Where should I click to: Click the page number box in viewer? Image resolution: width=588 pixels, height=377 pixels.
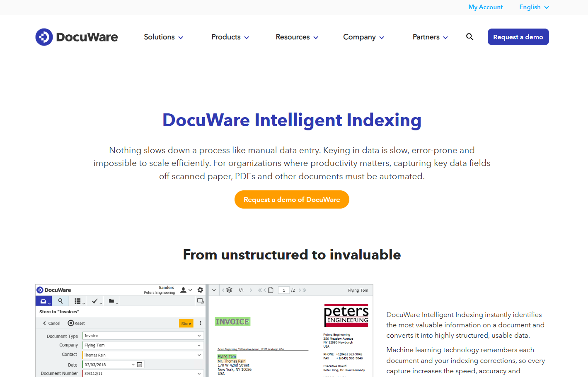[x=283, y=290]
